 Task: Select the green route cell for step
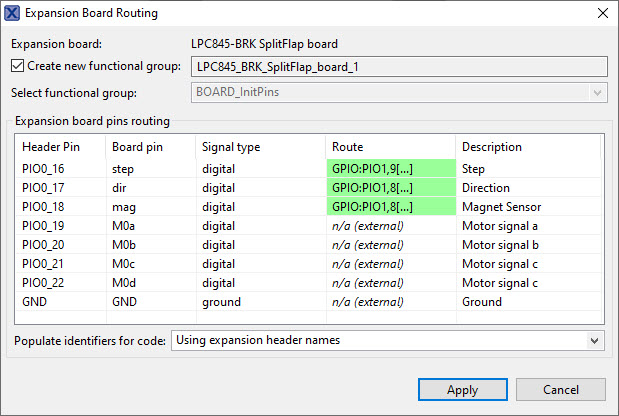point(391,169)
